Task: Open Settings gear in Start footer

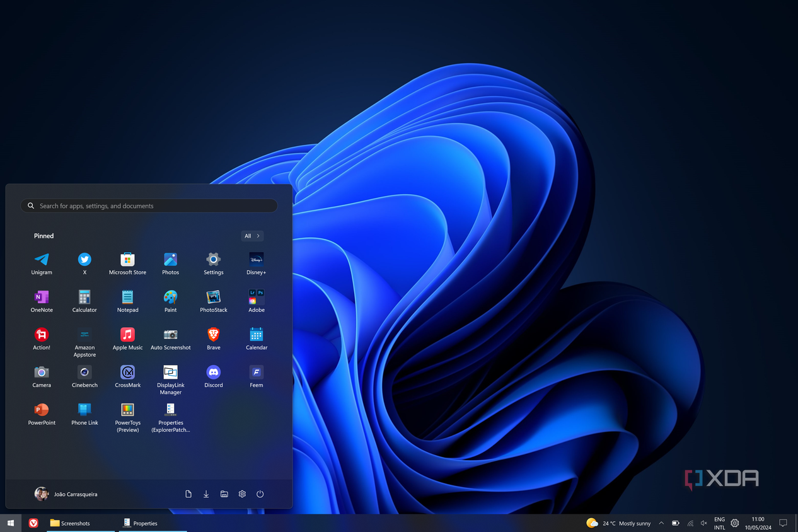Action: (x=242, y=494)
